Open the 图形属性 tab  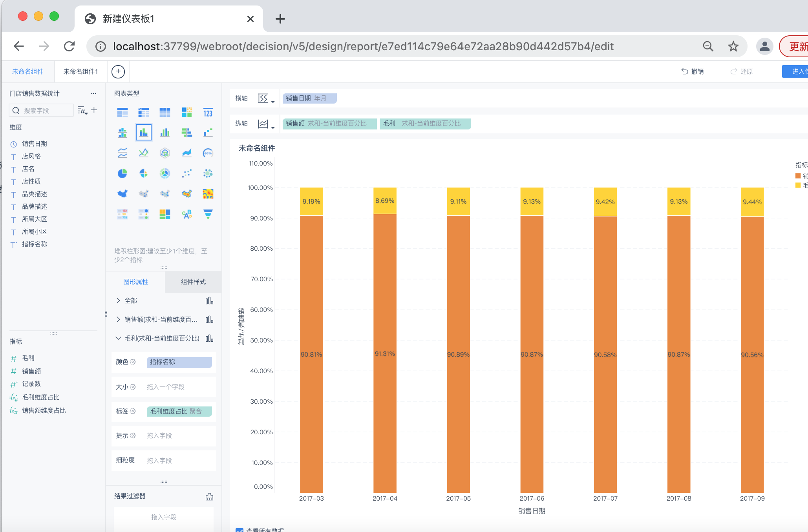click(x=136, y=282)
